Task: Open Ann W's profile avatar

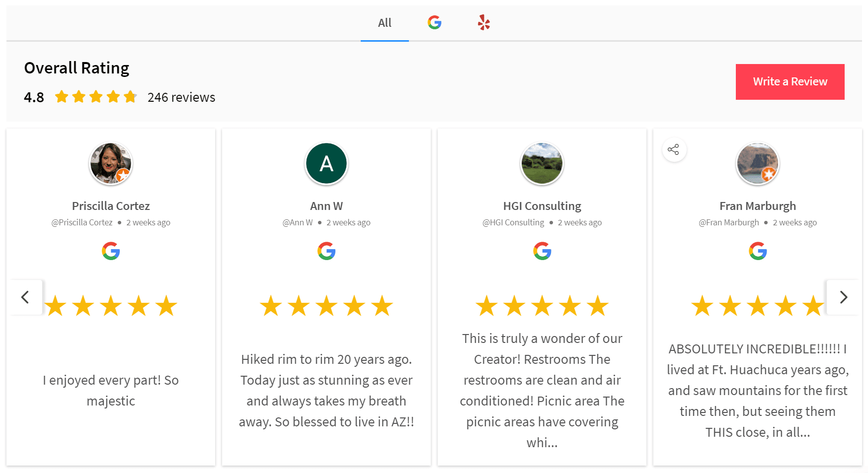Action: [326, 163]
